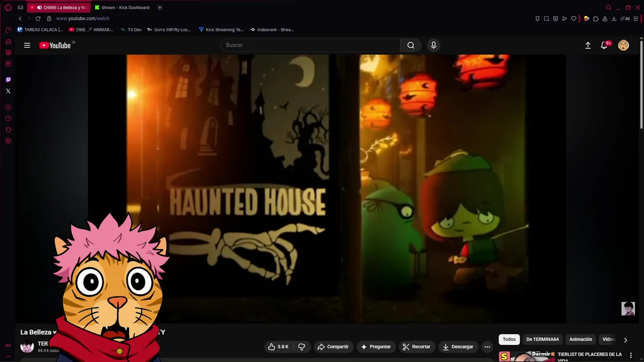
Task: Click the YouTube create/upload arrow icon
Action: tap(588, 45)
